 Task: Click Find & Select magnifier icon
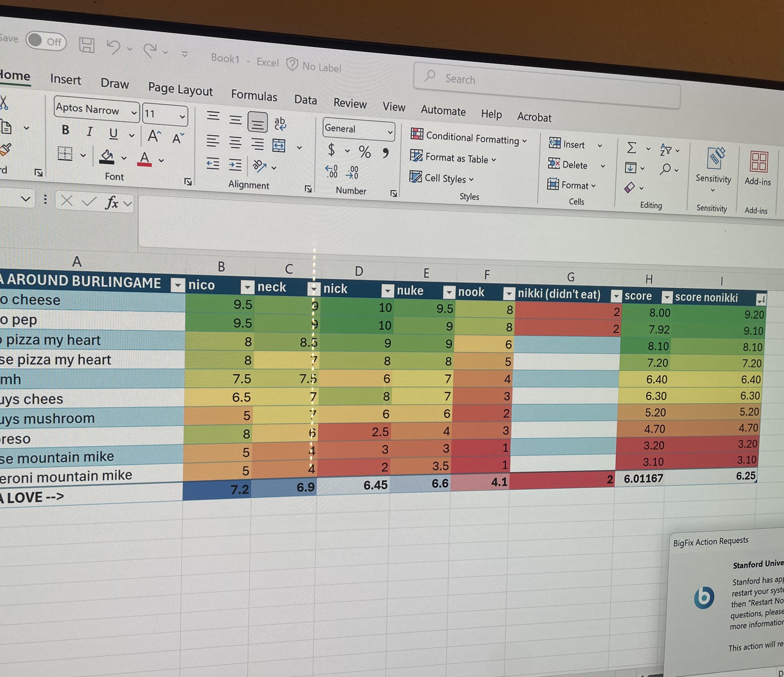click(x=665, y=170)
